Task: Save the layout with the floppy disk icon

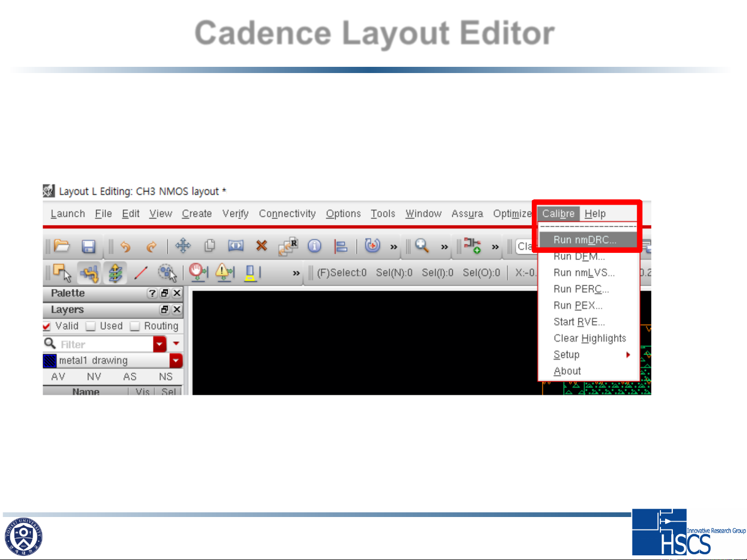Action: coord(89,247)
